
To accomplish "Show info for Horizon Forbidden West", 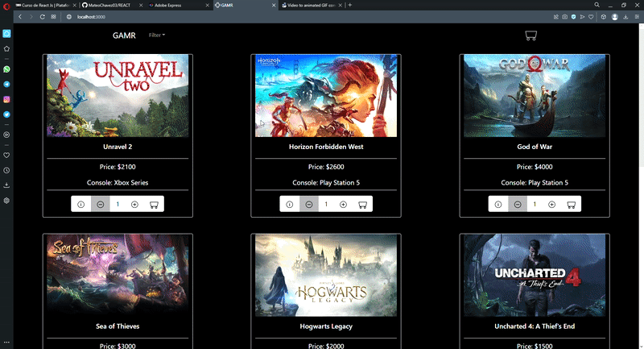I will tap(290, 204).
